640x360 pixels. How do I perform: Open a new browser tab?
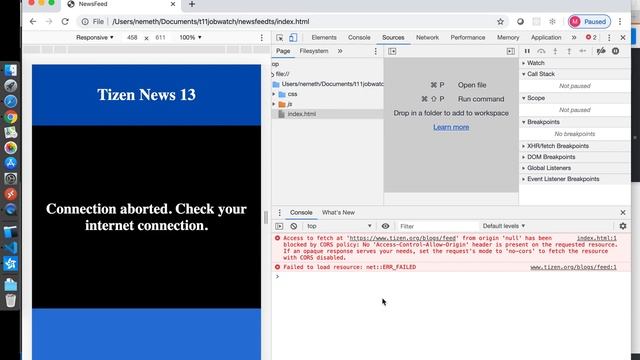(x=192, y=4)
